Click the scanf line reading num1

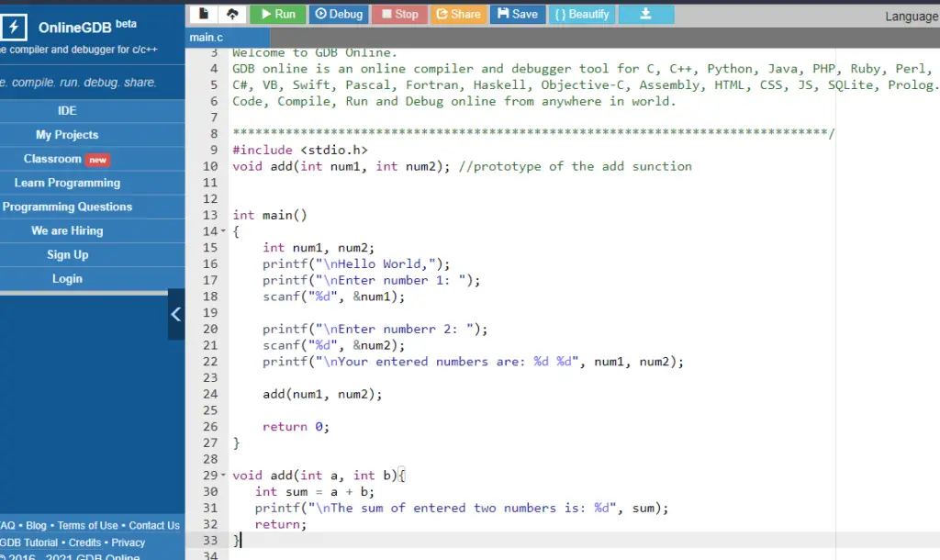[x=333, y=297]
